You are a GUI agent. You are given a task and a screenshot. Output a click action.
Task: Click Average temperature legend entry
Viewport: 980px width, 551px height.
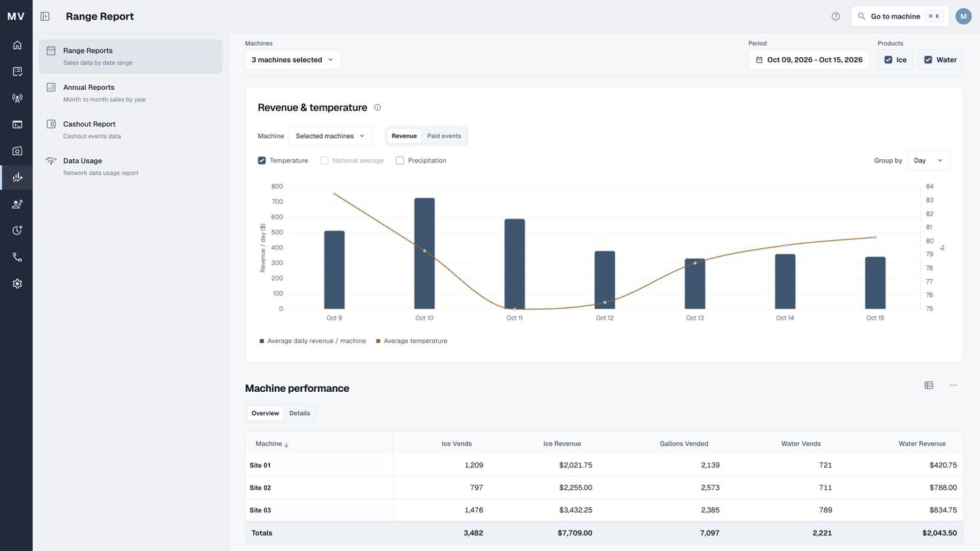coord(412,341)
